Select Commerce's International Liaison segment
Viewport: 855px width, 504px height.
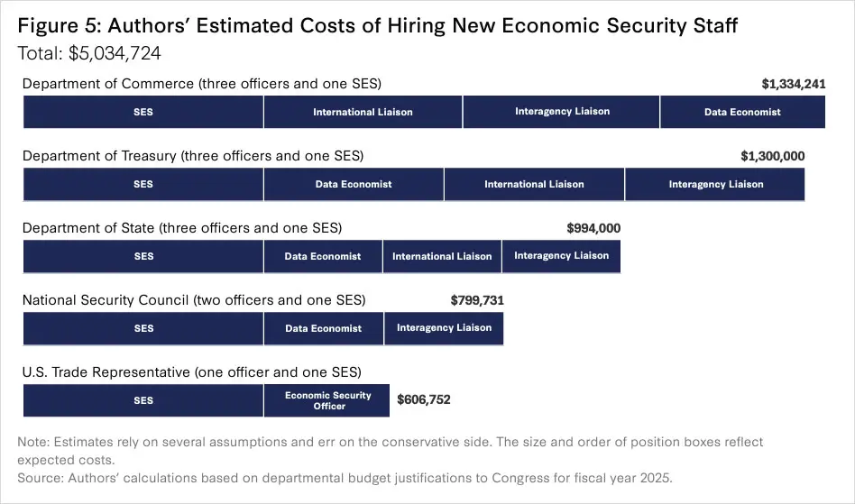pyautogui.click(x=363, y=112)
